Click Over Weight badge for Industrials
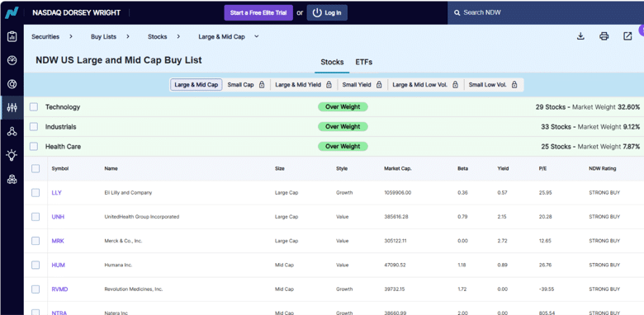 343,127
